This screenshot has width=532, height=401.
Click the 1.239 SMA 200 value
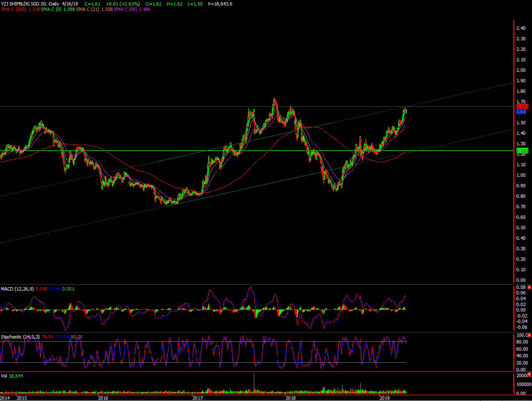(x=34, y=9)
